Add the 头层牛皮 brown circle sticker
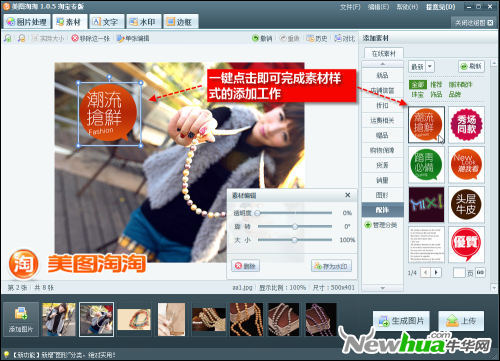Image resolution: width=500 pixels, height=361 pixels. point(466,205)
